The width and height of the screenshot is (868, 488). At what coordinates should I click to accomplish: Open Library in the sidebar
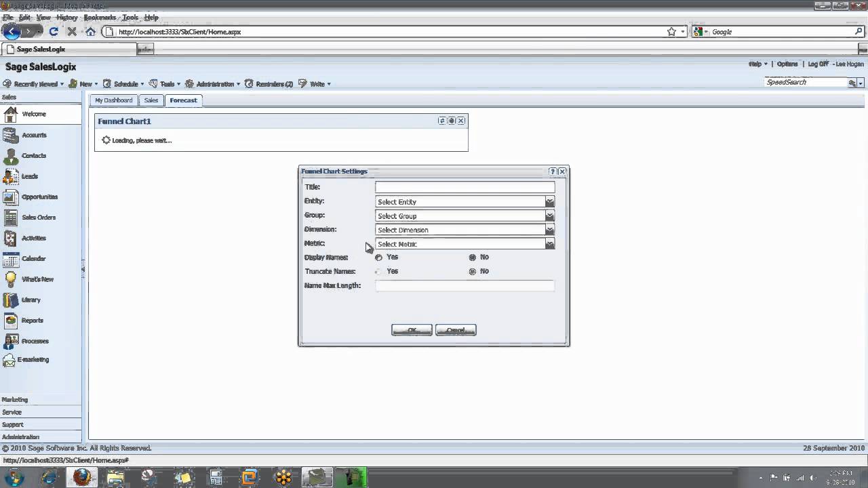pyautogui.click(x=31, y=300)
